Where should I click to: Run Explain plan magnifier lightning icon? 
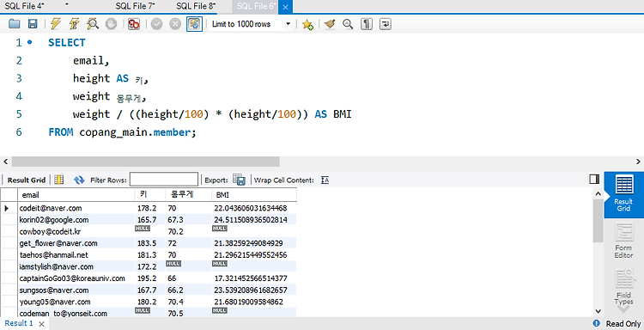coord(93,24)
